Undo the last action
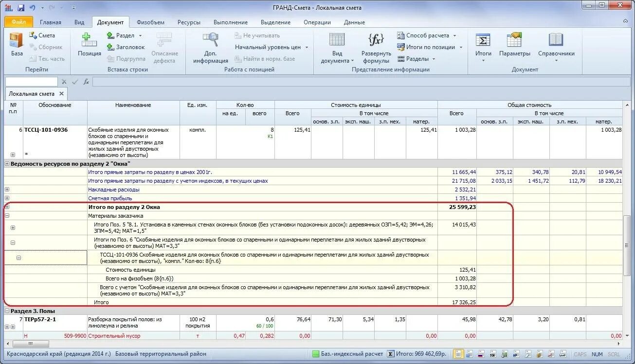635x364 pixels. pos(33,8)
